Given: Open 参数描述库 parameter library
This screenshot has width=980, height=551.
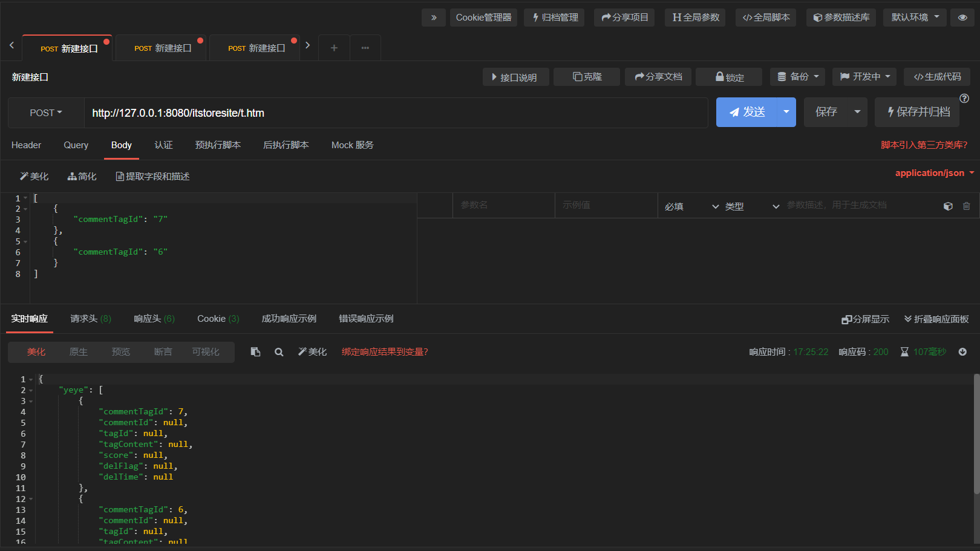Looking at the screenshot, I should (841, 18).
